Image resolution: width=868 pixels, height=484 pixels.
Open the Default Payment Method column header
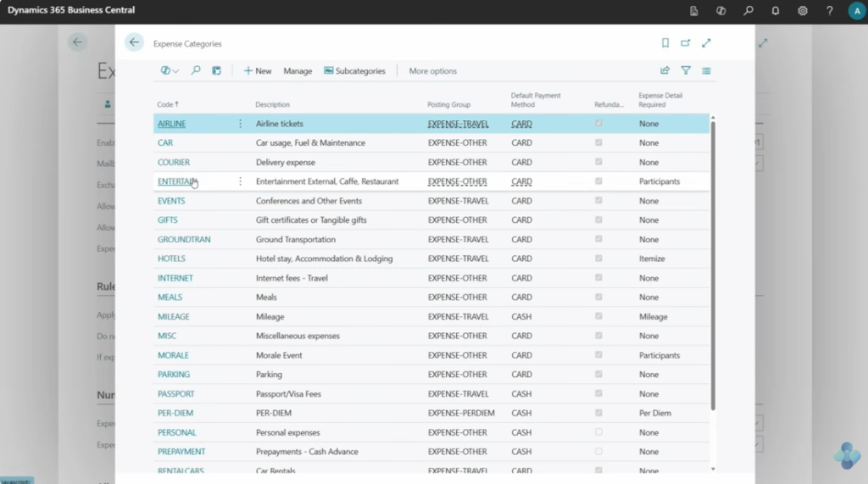coord(536,100)
